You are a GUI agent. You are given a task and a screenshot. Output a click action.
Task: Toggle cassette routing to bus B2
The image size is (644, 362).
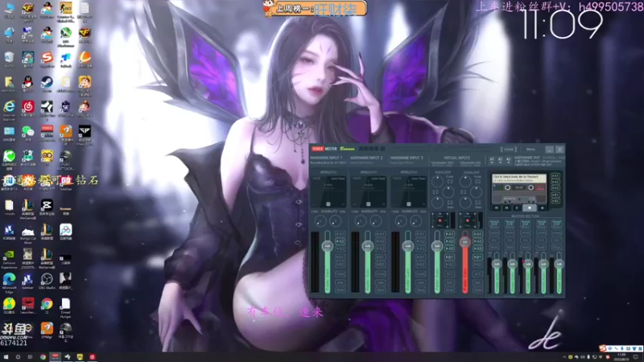tap(555, 200)
